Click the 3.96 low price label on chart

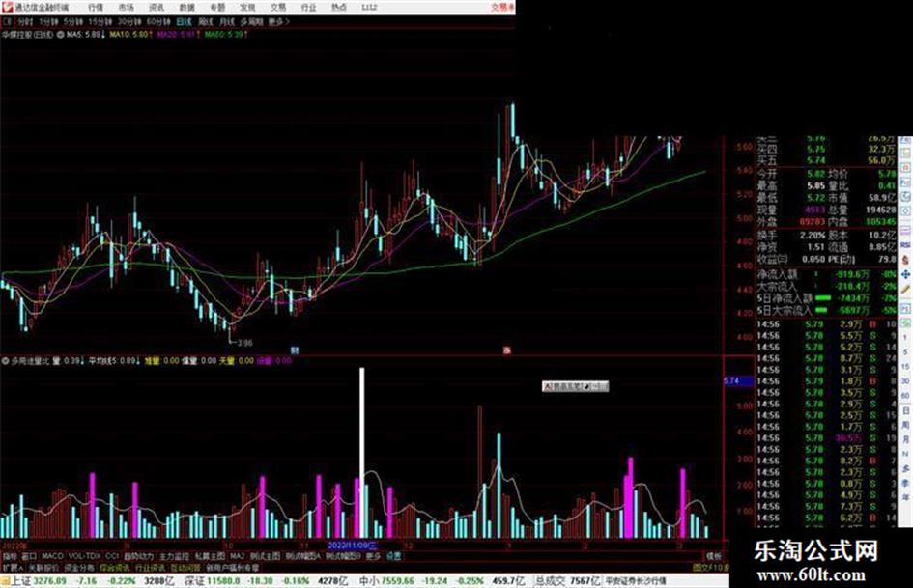244,343
